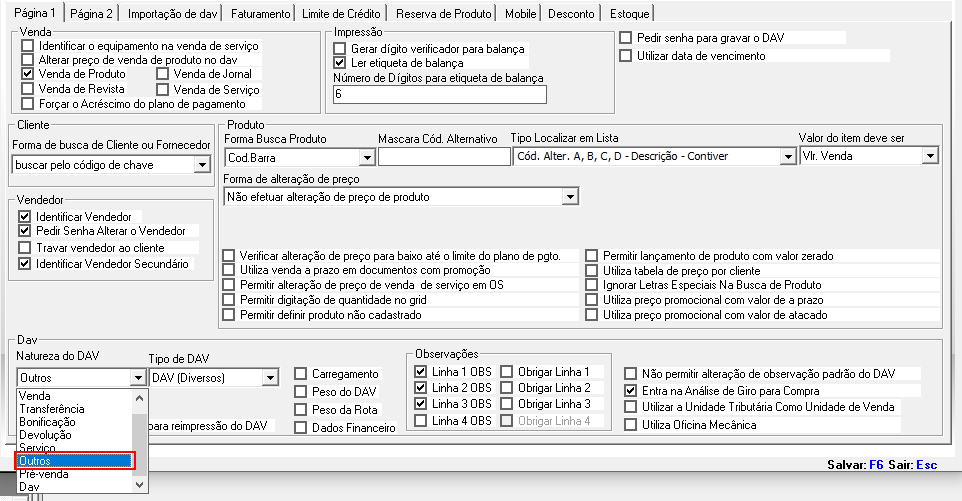Enable Obrigar Linha 2

(x=507, y=388)
